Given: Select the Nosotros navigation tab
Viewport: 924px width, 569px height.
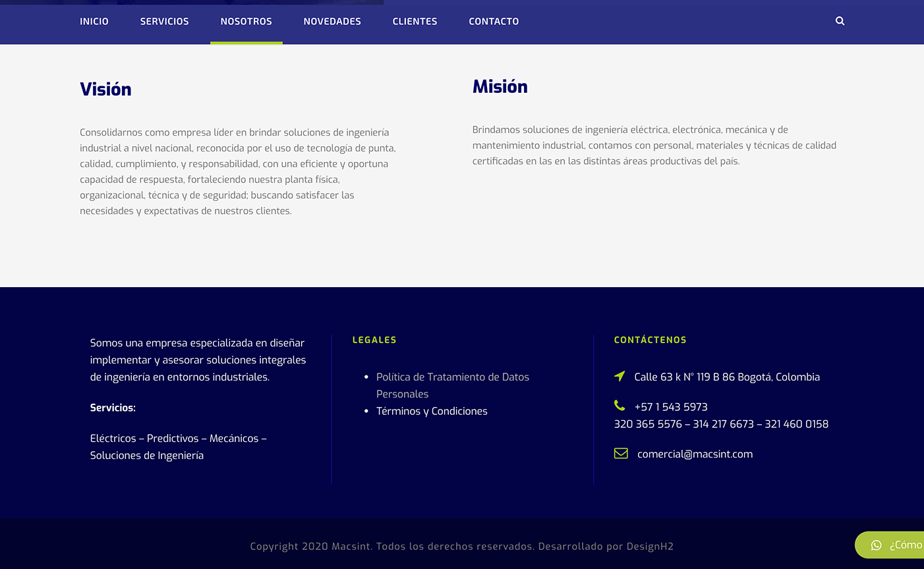Looking at the screenshot, I should (246, 22).
